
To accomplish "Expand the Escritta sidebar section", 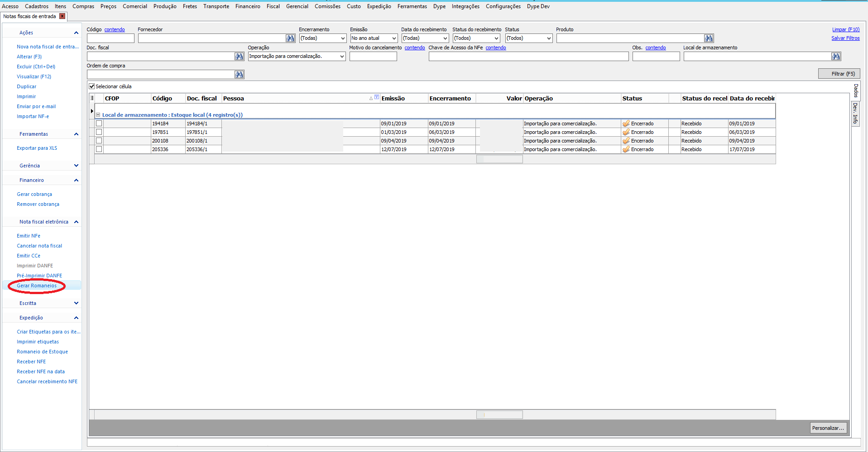I will (76, 303).
